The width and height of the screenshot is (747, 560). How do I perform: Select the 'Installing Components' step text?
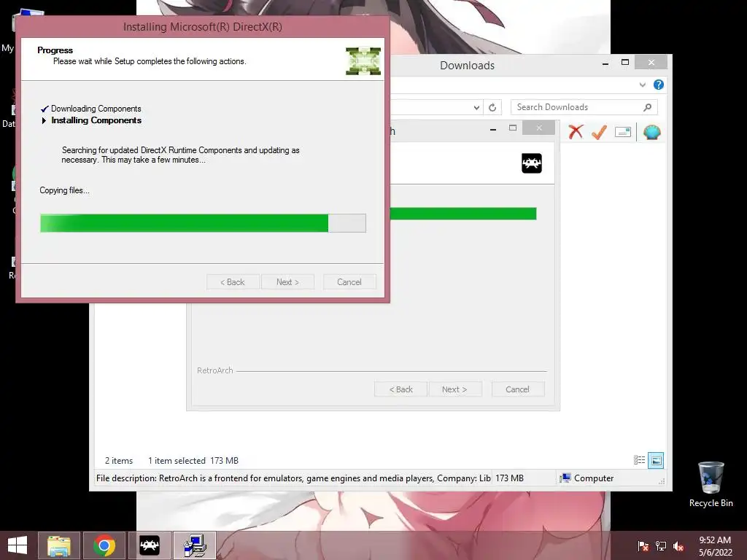[x=96, y=120]
